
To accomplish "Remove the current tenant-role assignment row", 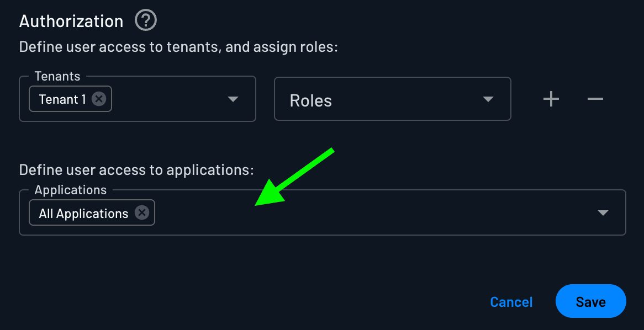I will (x=595, y=99).
